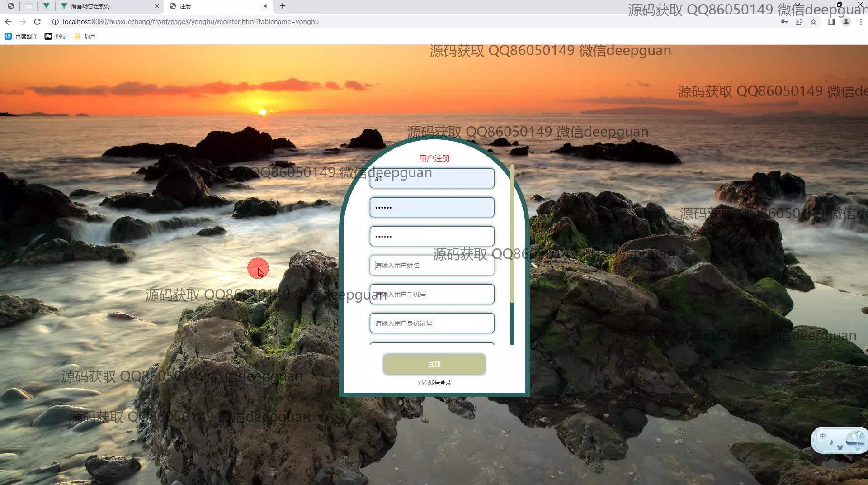Screen dimensions: 868x485
Task: Click the 请输入用户手机号 input
Action: point(432,294)
